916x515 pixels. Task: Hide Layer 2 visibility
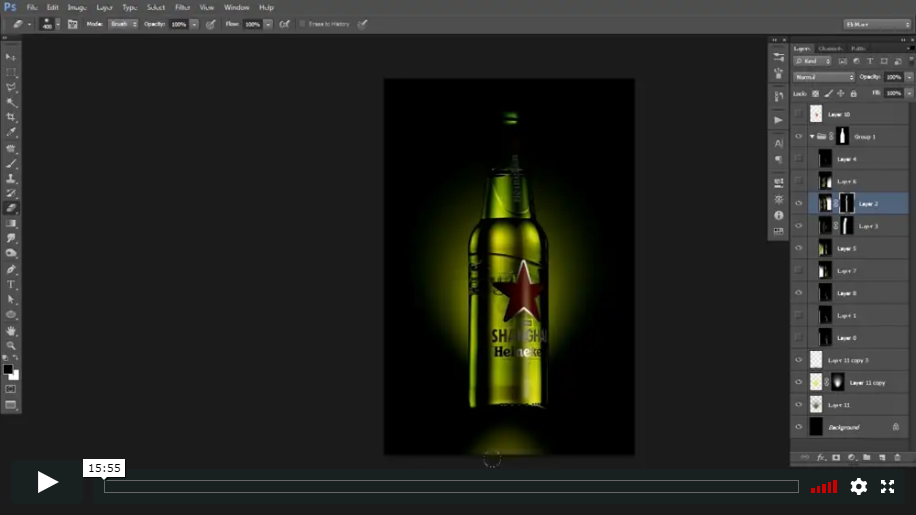coord(799,203)
